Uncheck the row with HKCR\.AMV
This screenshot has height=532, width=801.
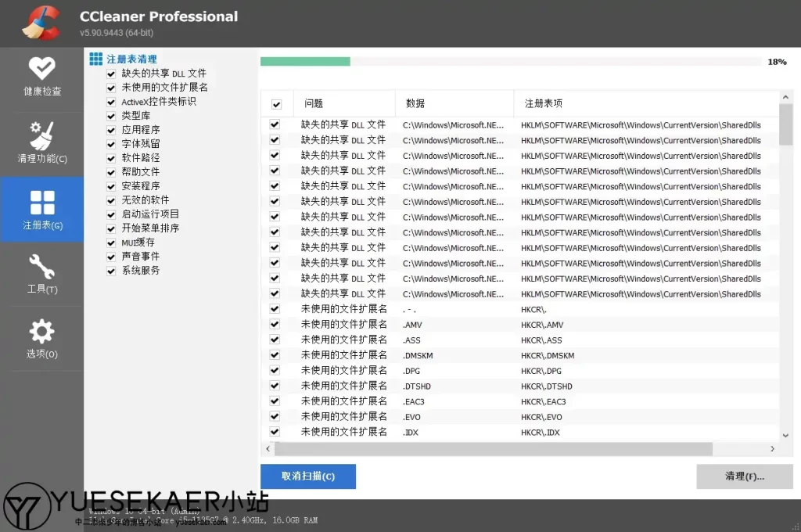point(275,324)
